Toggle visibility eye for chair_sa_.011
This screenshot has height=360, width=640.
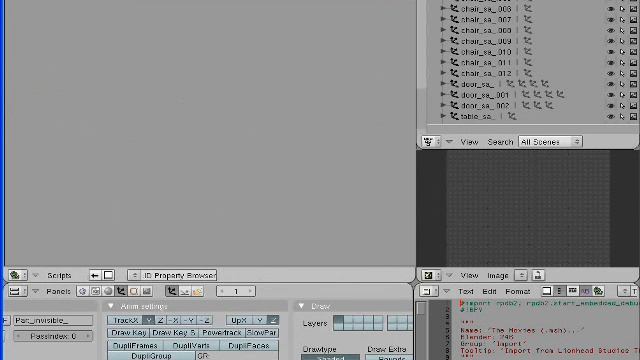tap(611, 63)
